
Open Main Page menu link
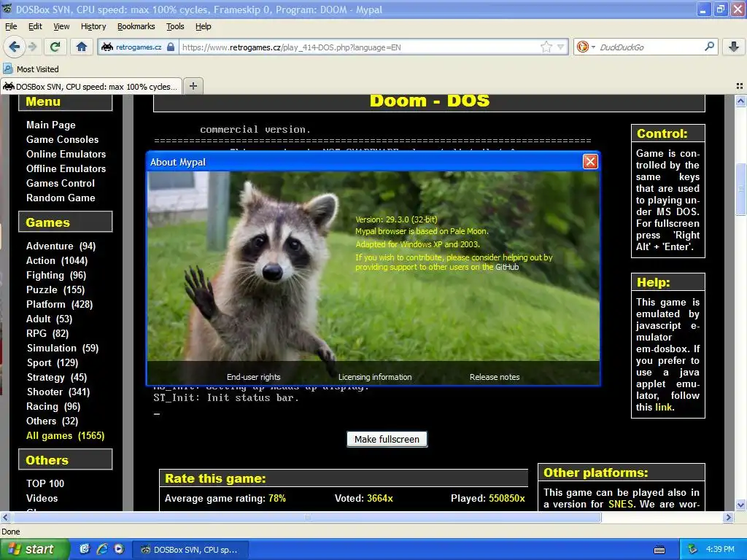click(51, 125)
